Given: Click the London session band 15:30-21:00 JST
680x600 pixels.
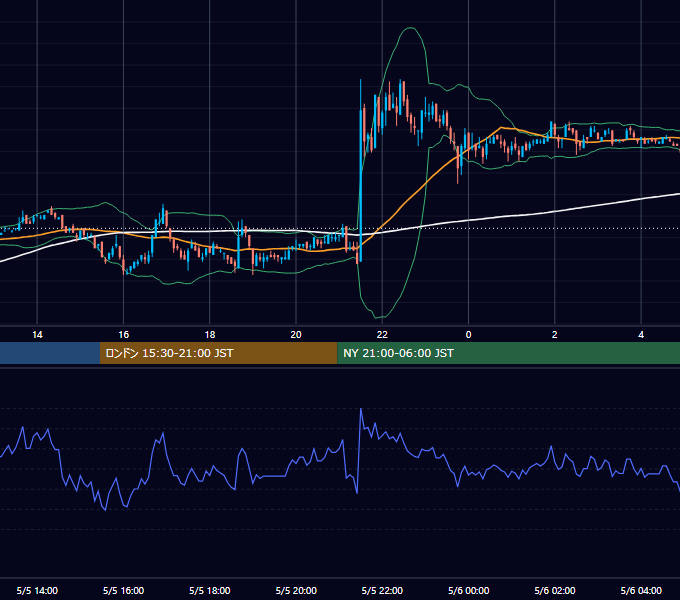Looking at the screenshot, I should (219, 353).
